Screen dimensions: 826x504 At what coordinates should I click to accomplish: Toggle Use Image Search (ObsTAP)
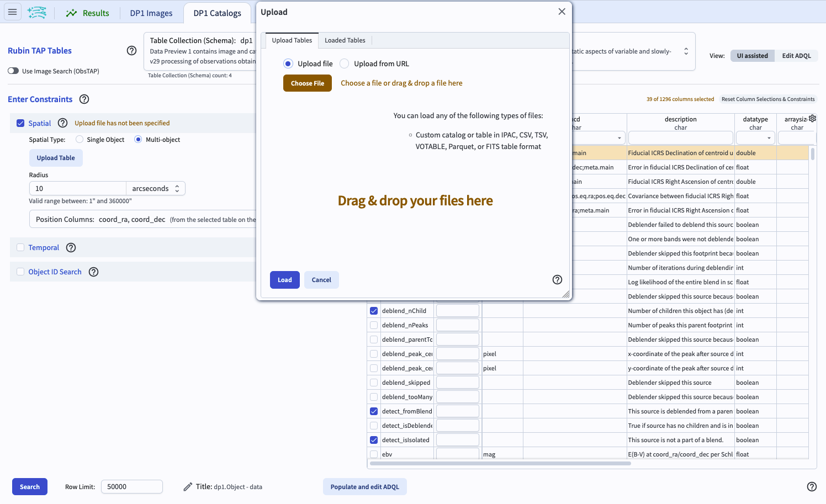(x=12, y=71)
